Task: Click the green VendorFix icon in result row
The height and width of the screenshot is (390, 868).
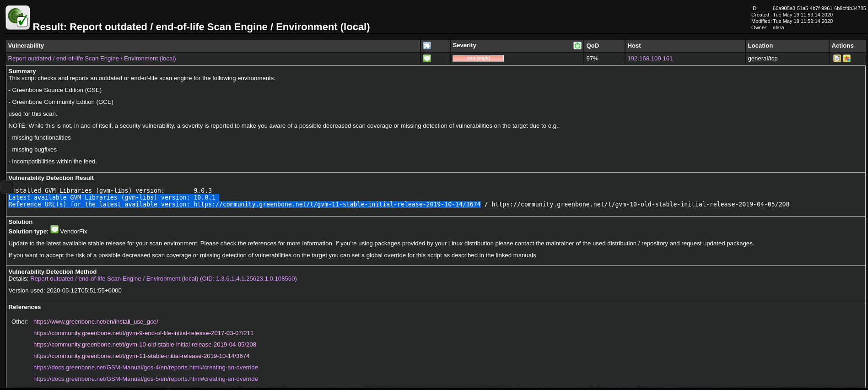Action: tap(427, 59)
